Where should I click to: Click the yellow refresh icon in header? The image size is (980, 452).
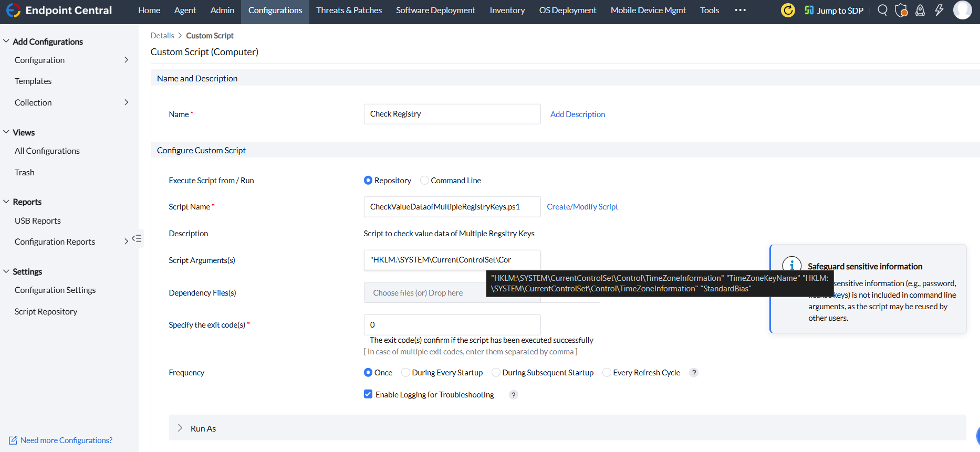click(788, 10)
